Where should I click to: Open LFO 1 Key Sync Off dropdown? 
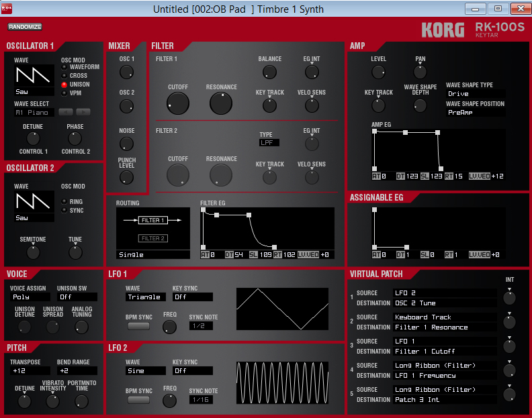[192, 297]
